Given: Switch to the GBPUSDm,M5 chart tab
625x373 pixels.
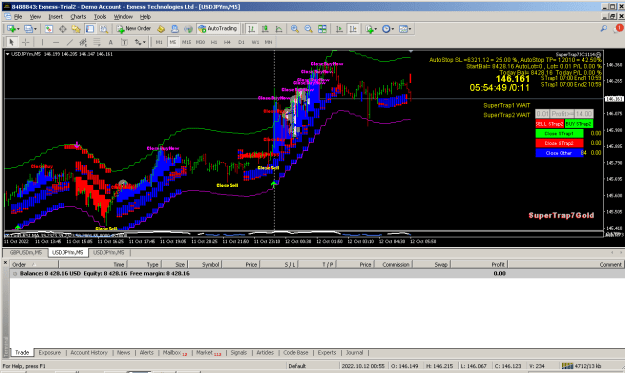Looking at the screenshot, I should [x=26, y=253].
